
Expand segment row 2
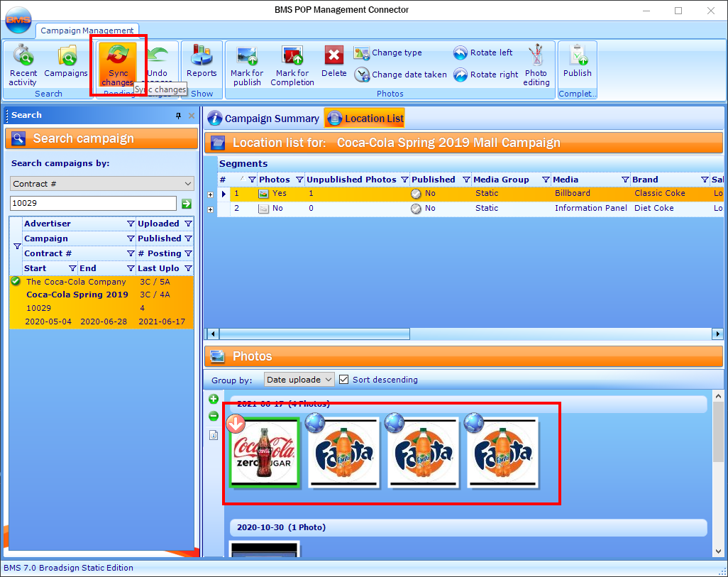click(210, 209)
